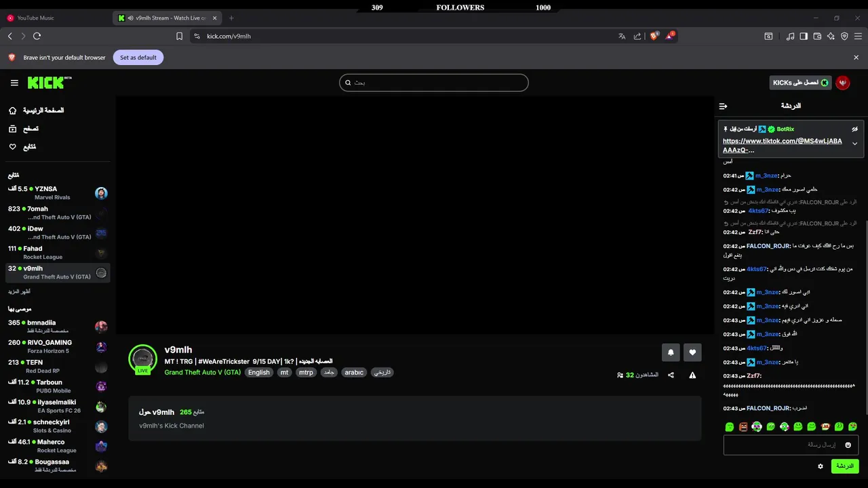Image resolution: width=868 pixels, height=488 pixels.
Task: Click the notification bell for v9mlh
Action: 671,352
